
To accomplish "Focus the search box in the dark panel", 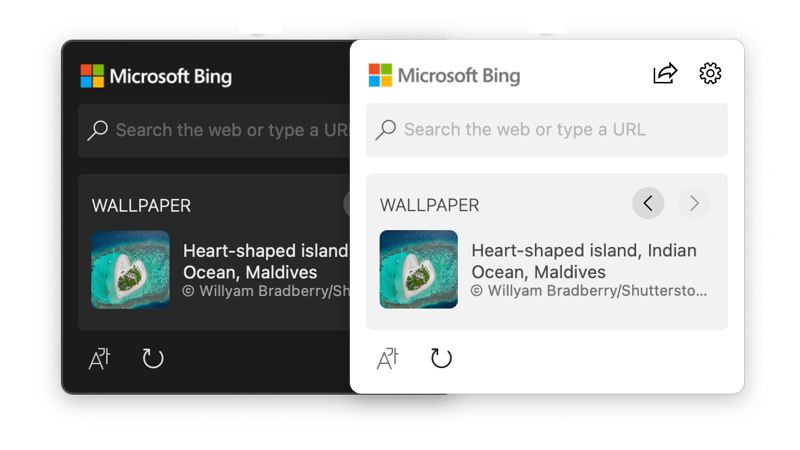I will click(x=230, y=130).
